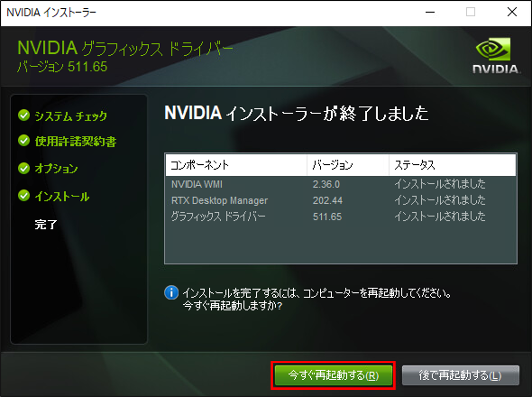Click the NVIDIA グラフィックス ドライバー title text
The height and width of the screenshot is (397, 532).
tap(125, 48)
